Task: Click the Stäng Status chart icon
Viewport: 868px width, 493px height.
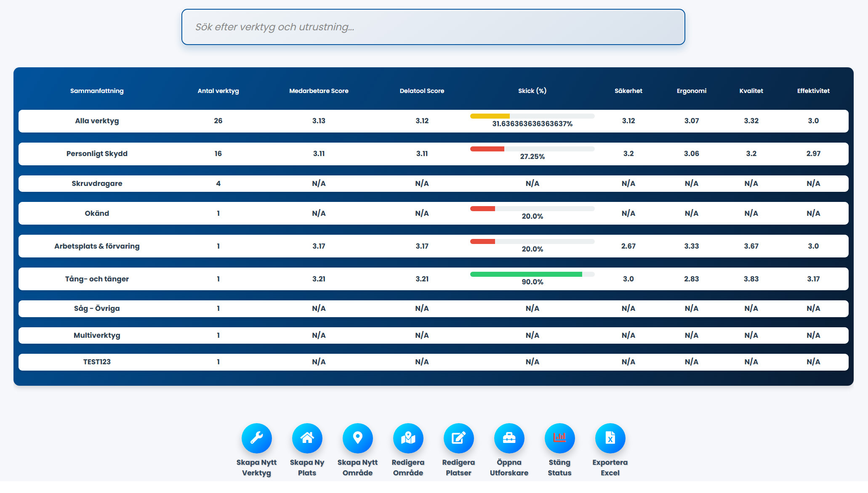Action: click(559, 438)
